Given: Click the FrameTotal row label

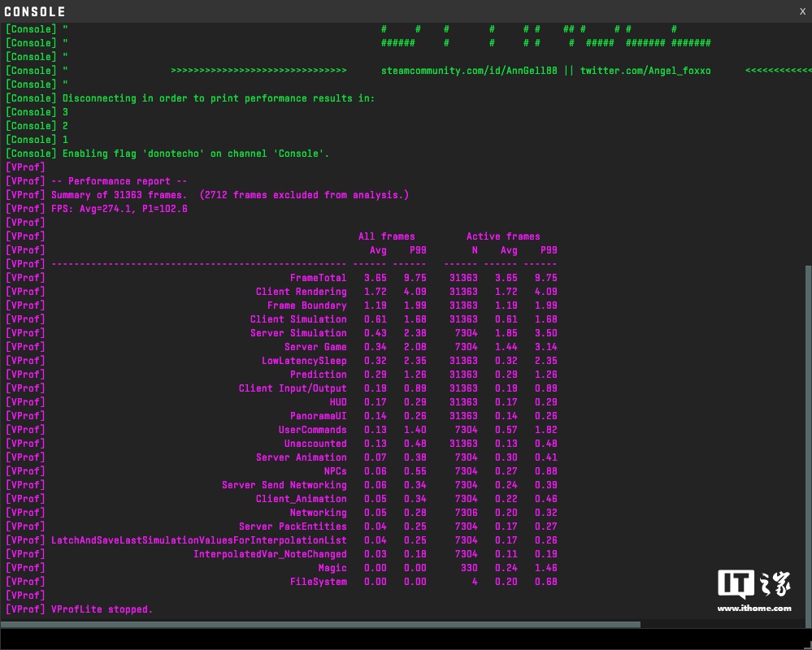Looking at the screenshot, I should tap(318, 278).
